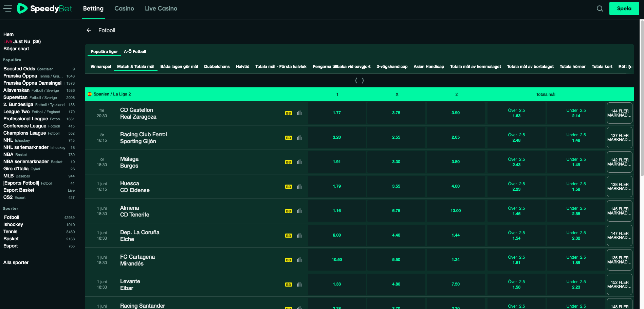Select Elche win odds 1.44
Screen dimensions: 644x309
click(456, 236)
